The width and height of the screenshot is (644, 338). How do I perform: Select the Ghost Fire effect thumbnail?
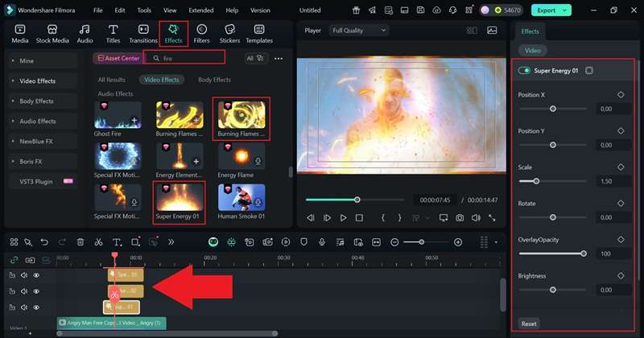tap(118, 115)
